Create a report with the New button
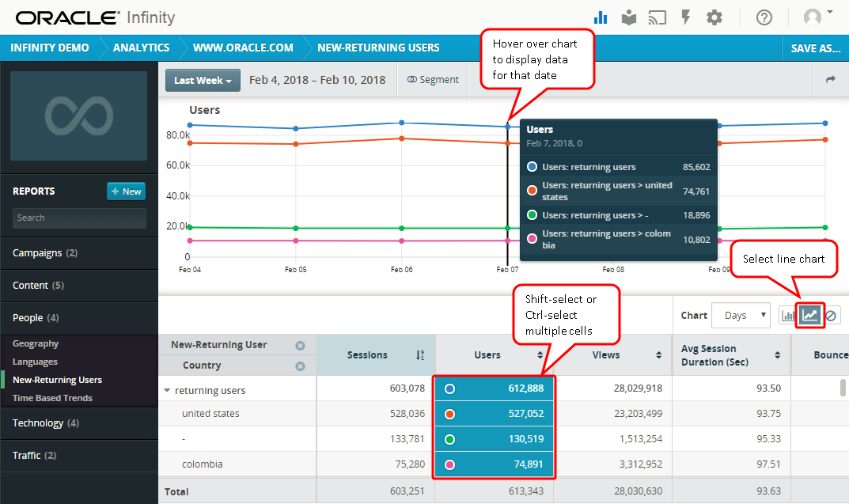The width and height of the screenshot is (849, 504). (x=126, y=191)
